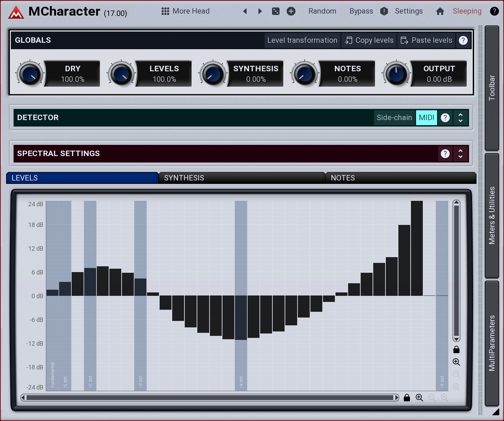Click the home icon in top bar
Screen dimensions: 504x421
[440, 11]
